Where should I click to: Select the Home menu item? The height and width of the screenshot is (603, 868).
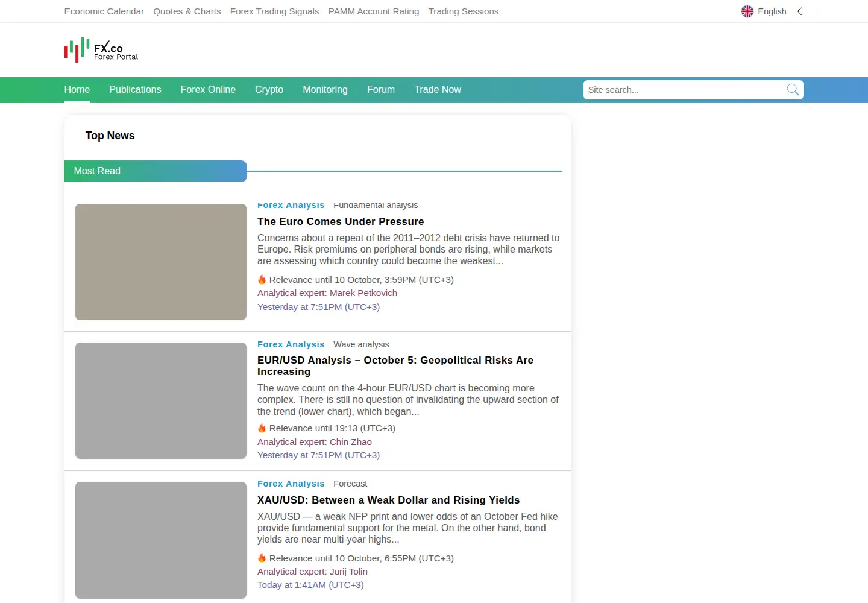77,90
